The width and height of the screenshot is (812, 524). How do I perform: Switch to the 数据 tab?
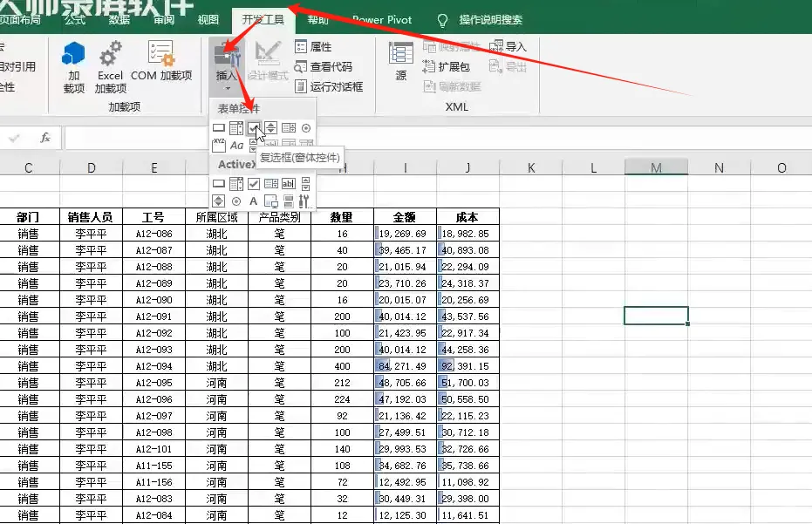[x=119, y=20]
